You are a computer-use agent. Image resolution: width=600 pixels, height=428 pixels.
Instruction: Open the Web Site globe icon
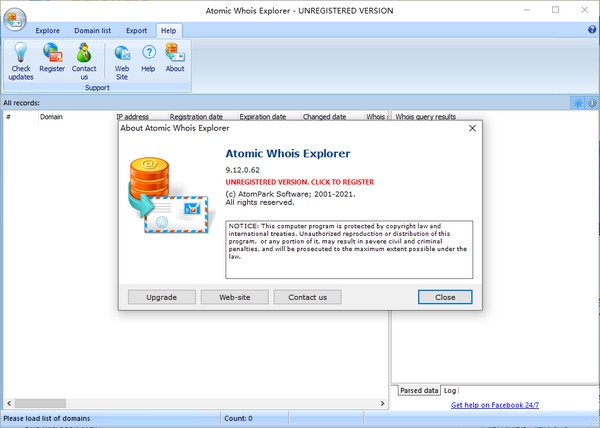coord(122,53)
